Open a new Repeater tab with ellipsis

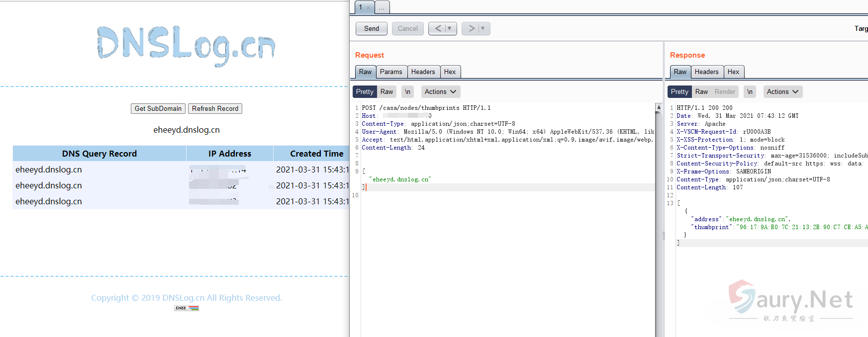point(382,7)
